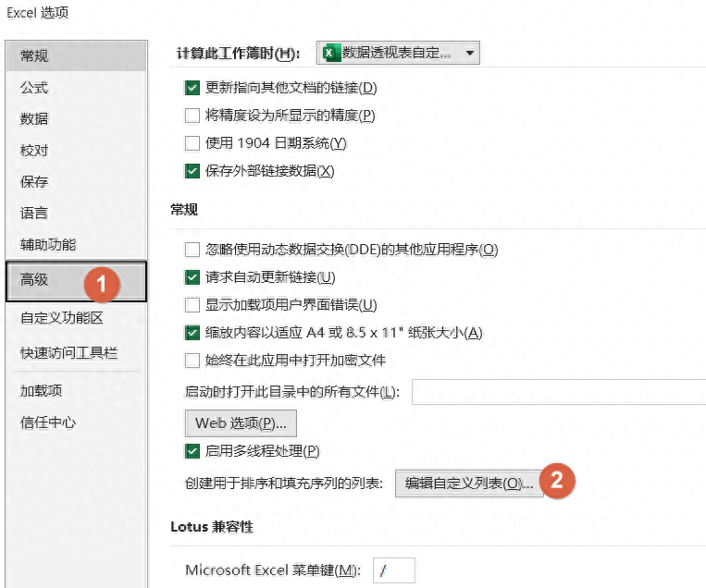Enable 显示加载项用户界面错误 checkbox
This screenshot has width=706, height=588.
[192, 305]
